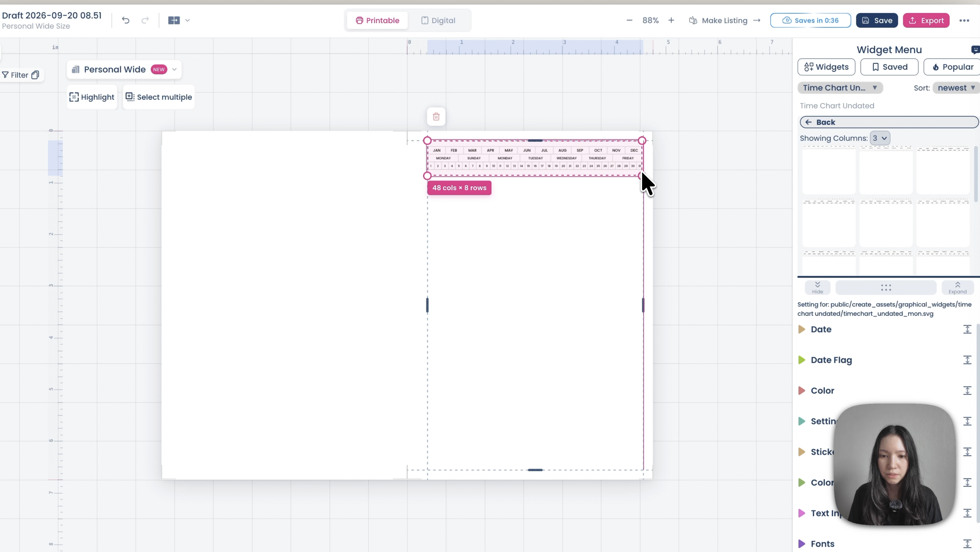Zoom out with the minus icon

(x=629, y=20)
